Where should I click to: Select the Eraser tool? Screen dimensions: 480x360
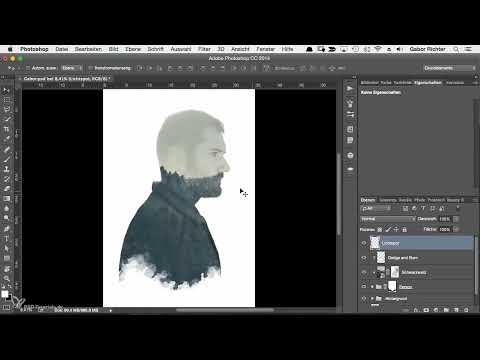6,189
